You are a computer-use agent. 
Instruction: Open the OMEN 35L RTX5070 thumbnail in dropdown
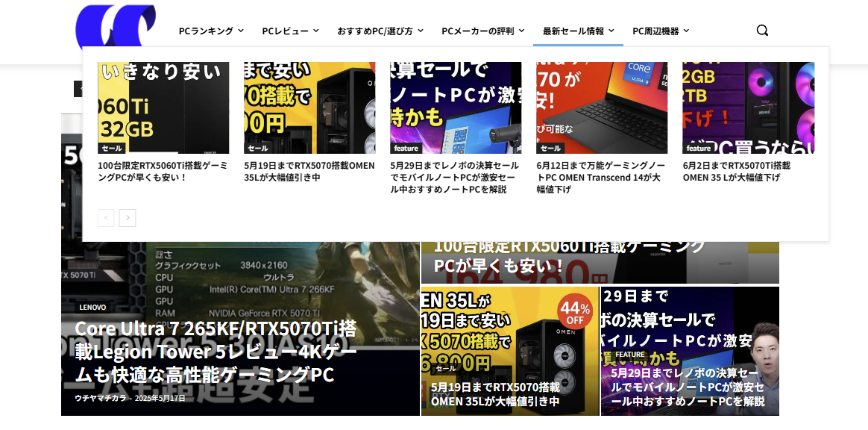click(x=309, y=107)
